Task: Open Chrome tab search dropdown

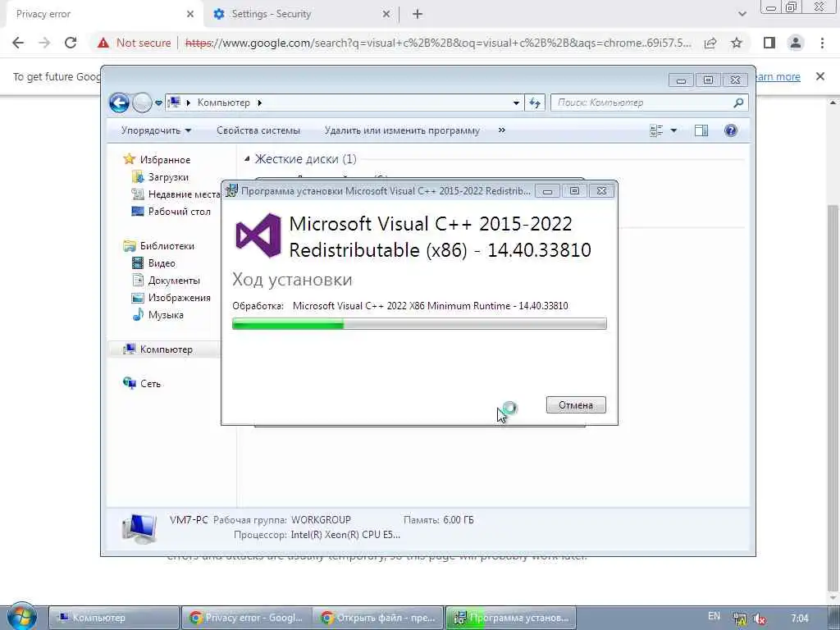Action: point(742,15)
